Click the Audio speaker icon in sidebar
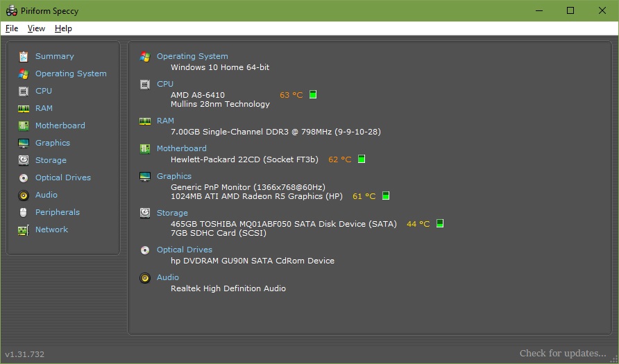The image size is (619, 364). click(x=24, y=196)
